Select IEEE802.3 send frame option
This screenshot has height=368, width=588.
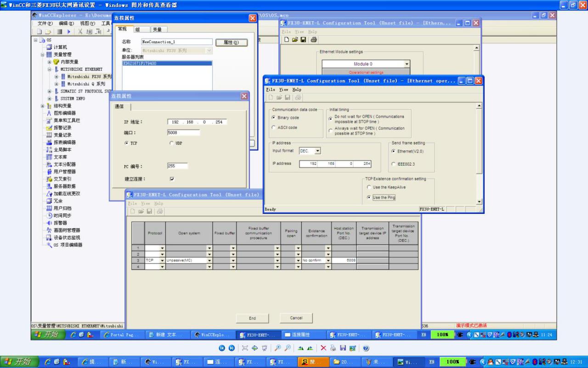click(x=393, y=164)
